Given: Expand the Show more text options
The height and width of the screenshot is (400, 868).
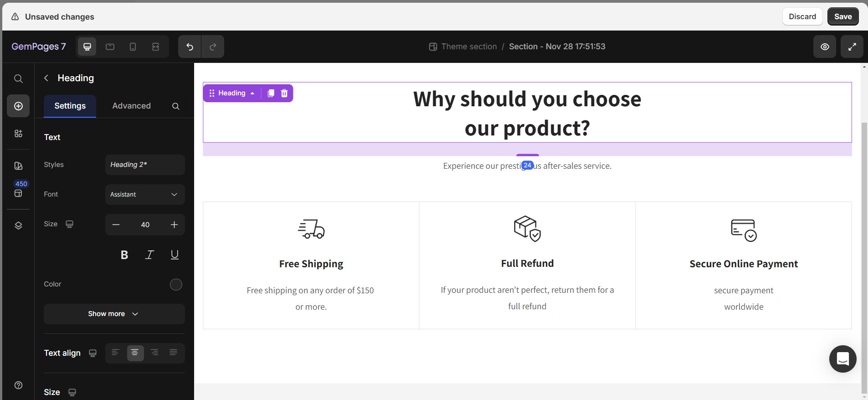Looking at the screenshot, I should pos(114,314).
